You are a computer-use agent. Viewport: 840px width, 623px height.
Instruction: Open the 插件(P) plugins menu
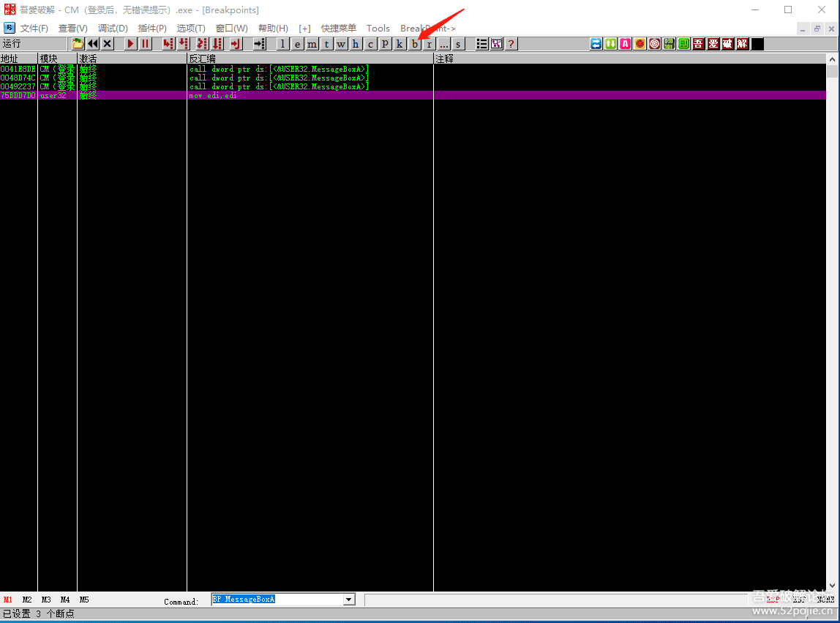pyautogui.click(x=152, y=29)
